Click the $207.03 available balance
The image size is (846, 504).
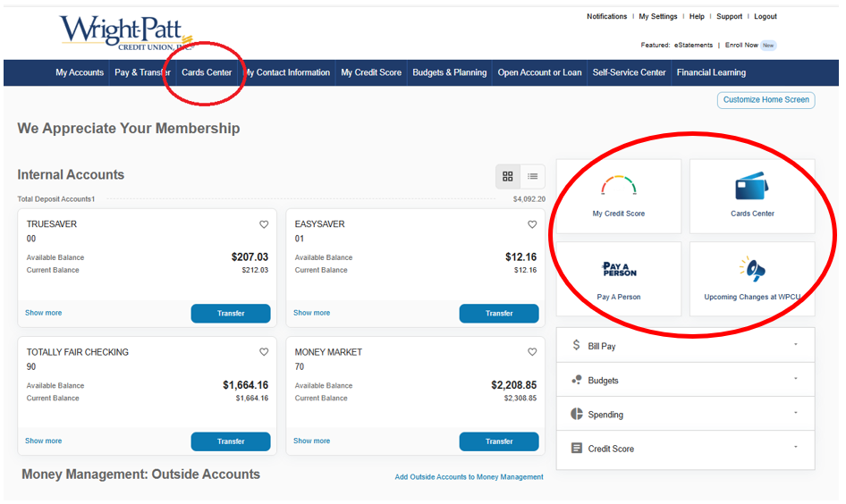(250, 257)
